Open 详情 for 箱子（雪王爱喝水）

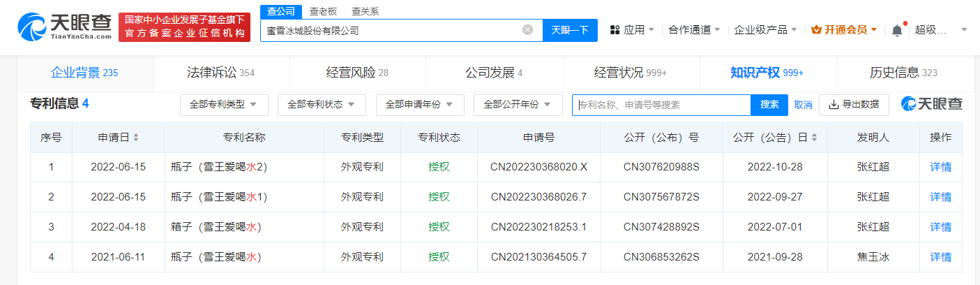point(941,227)
